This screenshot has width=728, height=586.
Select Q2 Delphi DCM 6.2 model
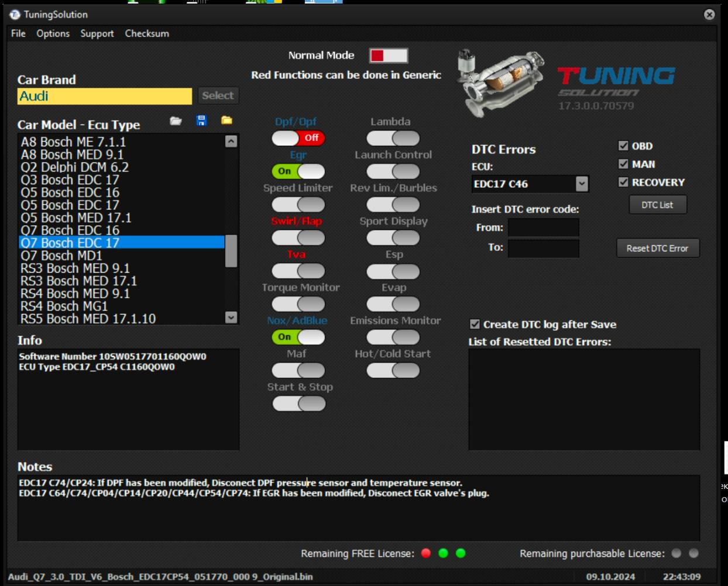coord(122,167)
